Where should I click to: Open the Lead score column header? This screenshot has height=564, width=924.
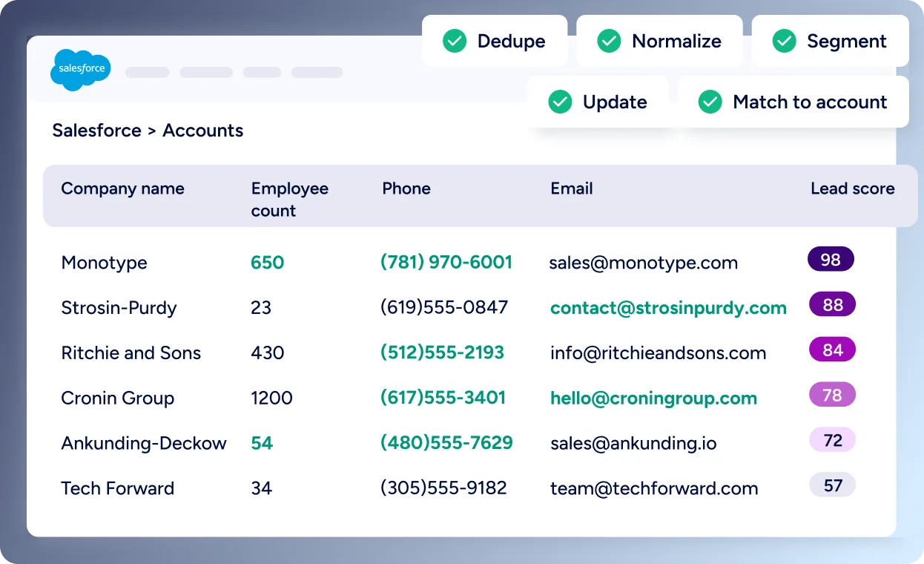[852, 188]
